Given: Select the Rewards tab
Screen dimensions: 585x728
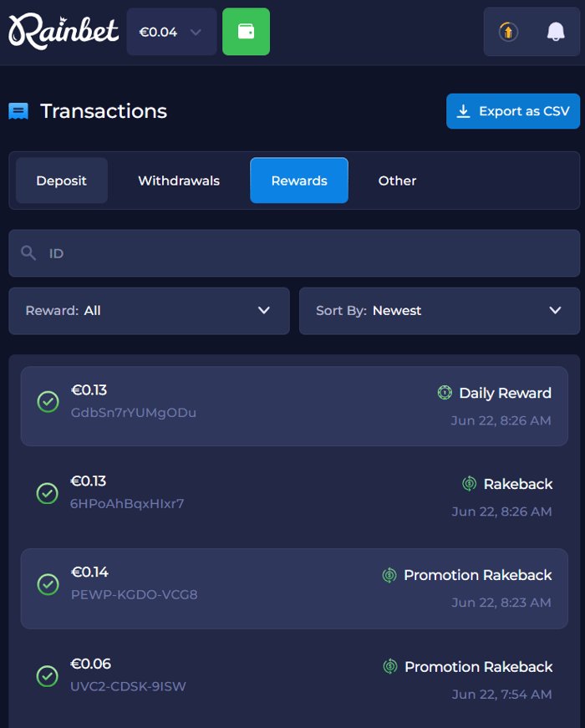Looking at the screenshot, I should pos(299,181).
